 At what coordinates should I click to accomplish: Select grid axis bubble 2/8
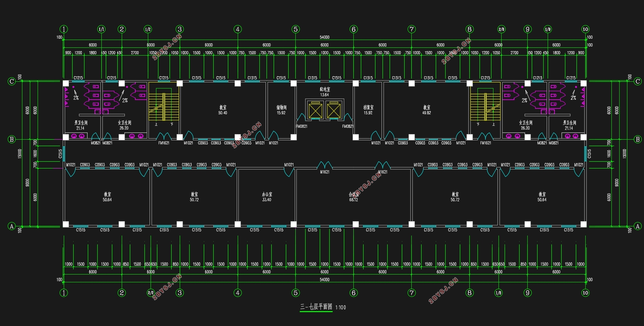coord(501,29)
